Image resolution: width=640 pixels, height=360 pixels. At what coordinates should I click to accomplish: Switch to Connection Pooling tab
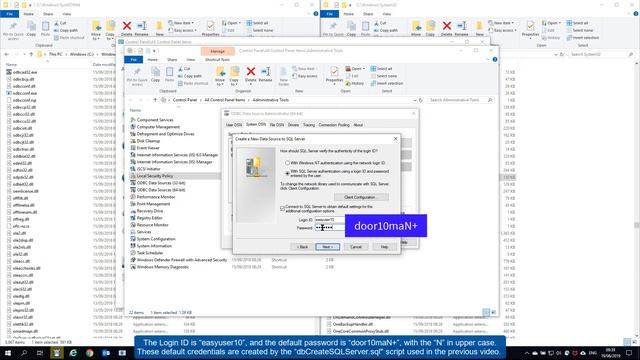tap(334, 125)
